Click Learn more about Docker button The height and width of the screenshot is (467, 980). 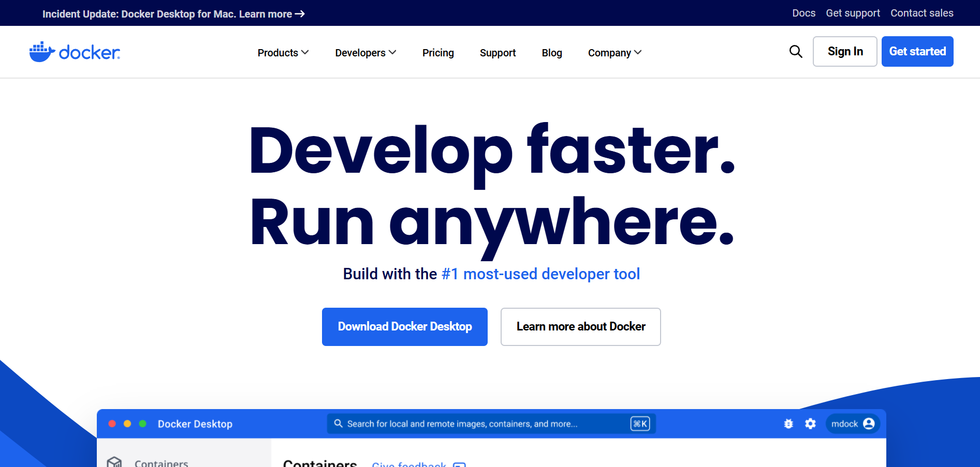tap(580, 327)
